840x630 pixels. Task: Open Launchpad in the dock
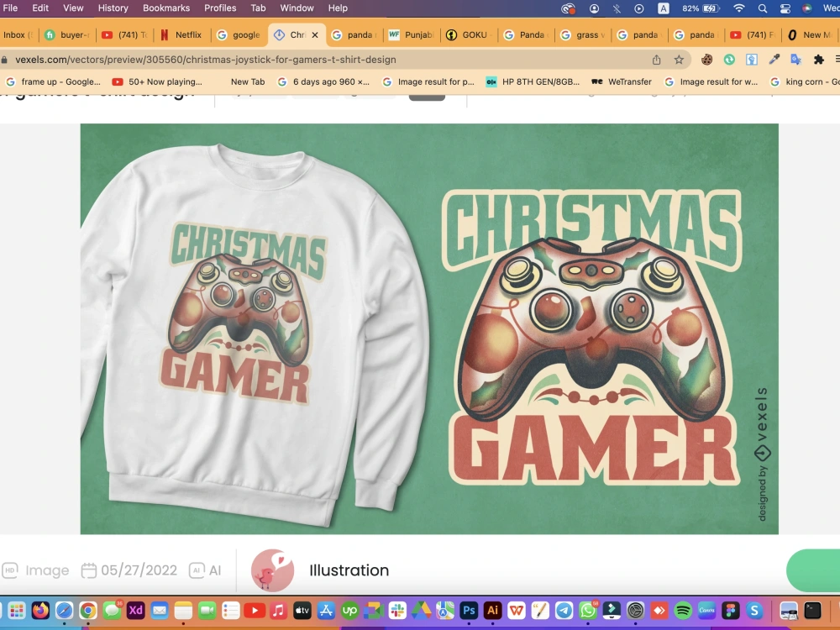(17, 610)
